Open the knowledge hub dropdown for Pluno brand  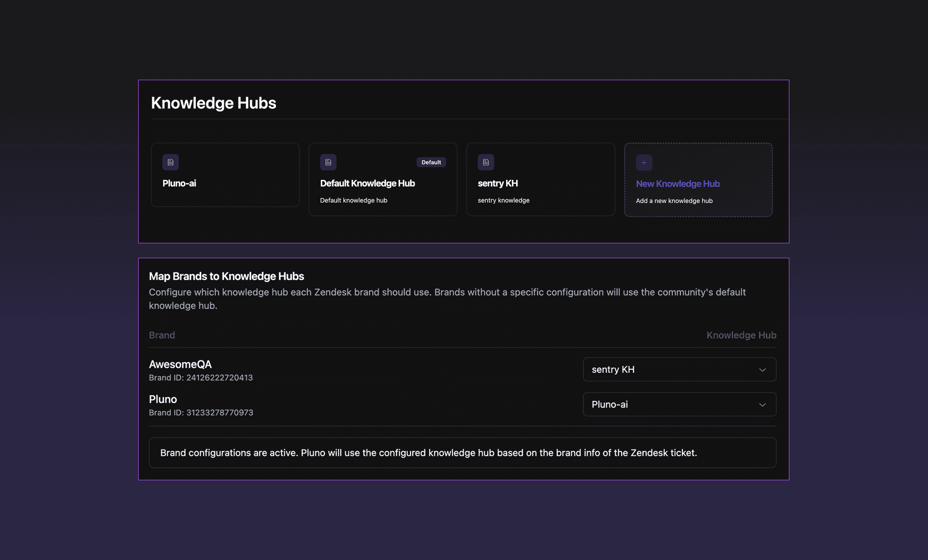679,404
